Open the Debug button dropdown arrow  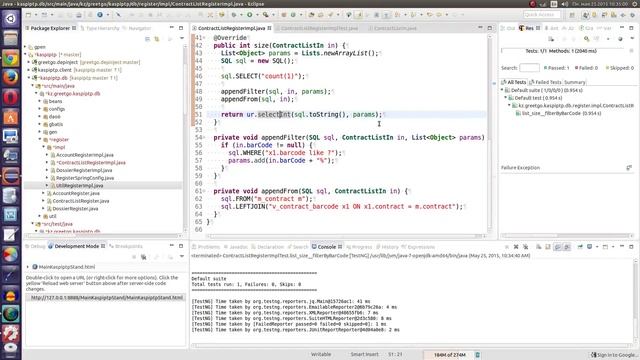click(241, 15)
